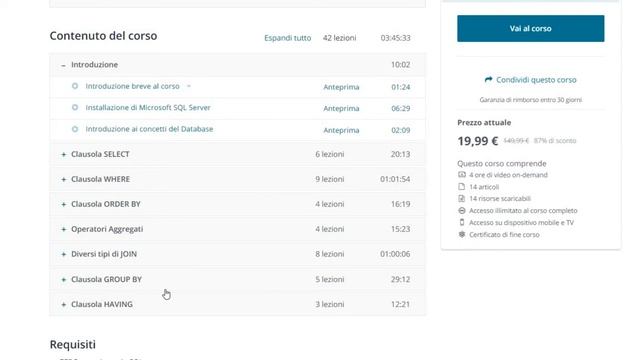Click the certificate badge icon

[x=462, y=234]
